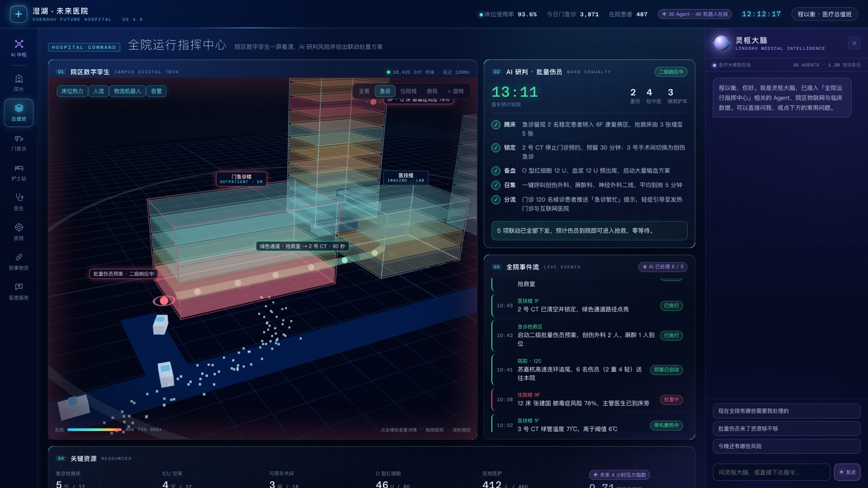Viewport: 868px width, 488px height.
Task: Open the 医技 sidebar view
Action: click(x=19, y=232)
